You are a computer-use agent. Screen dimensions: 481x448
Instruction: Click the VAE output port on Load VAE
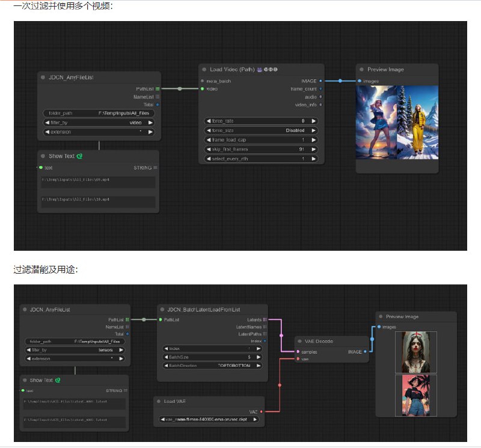pos(261,412)
